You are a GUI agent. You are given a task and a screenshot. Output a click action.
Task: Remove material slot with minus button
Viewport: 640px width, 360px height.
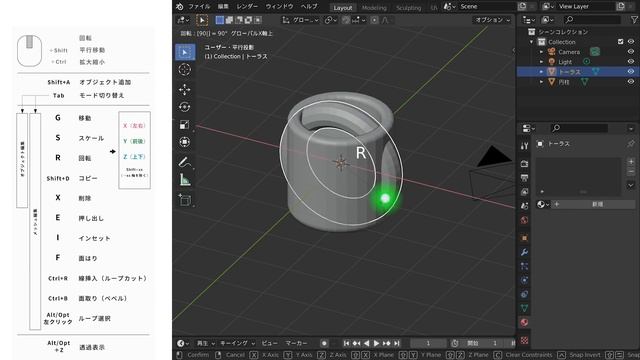[631, 172]
